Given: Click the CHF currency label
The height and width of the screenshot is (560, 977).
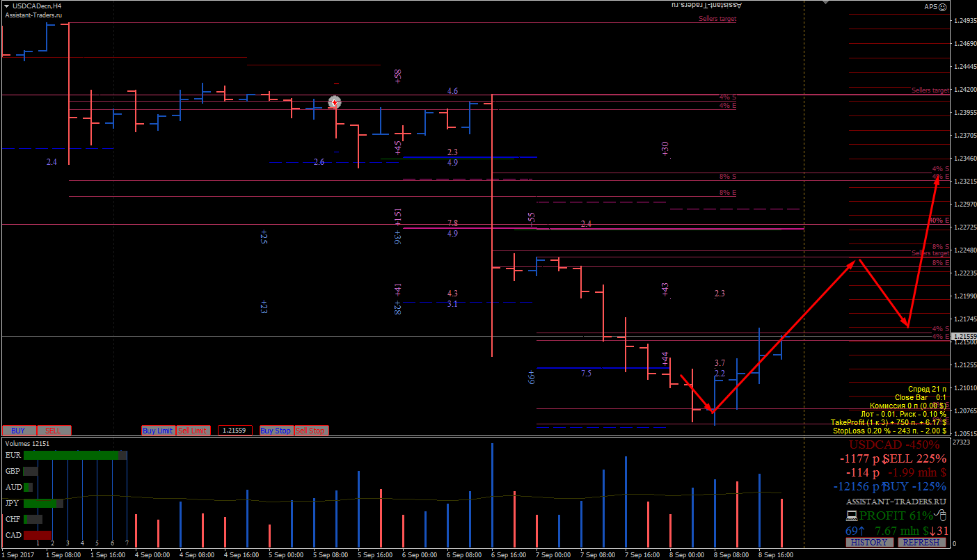Looking at the screenshot, I should [13, 519].
